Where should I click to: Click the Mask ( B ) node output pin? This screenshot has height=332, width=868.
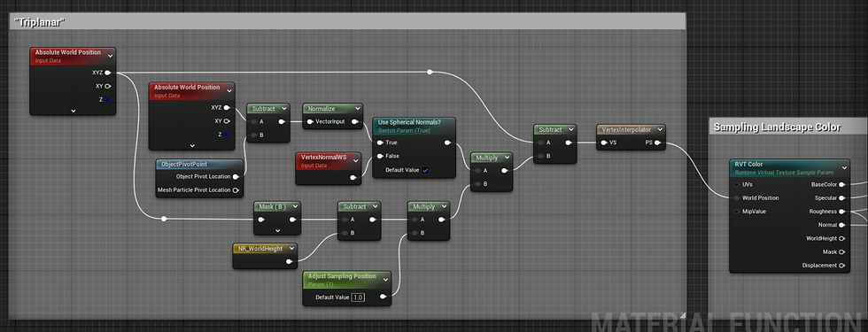click(x=293, y=220)
